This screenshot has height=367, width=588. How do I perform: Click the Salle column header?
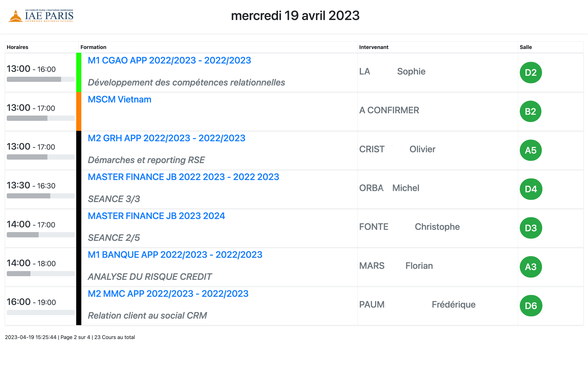[x=525, y=47]
